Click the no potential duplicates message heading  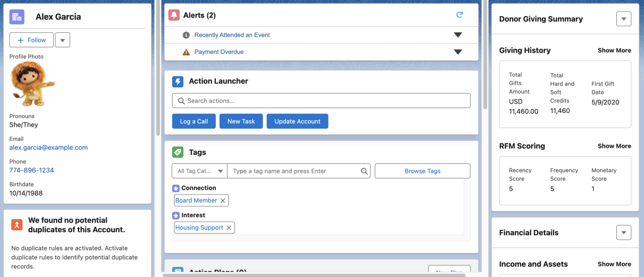pyautogui.click(x=76, y=225)
